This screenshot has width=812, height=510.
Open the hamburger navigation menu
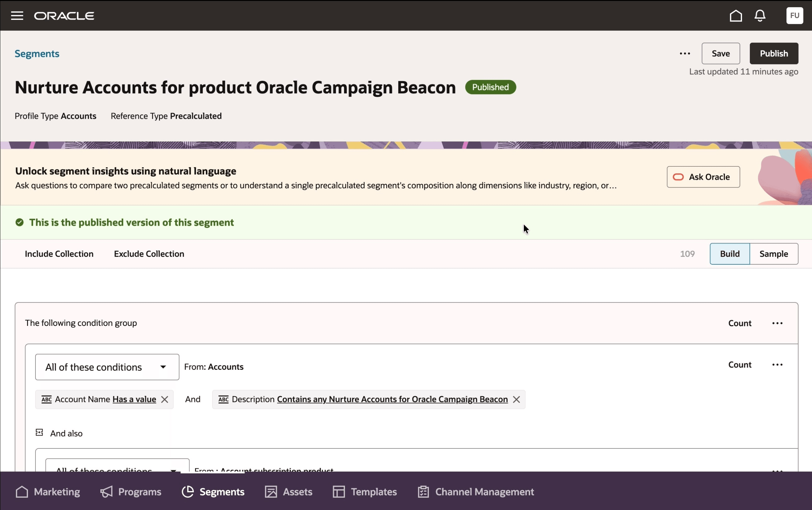click(17, 16)
